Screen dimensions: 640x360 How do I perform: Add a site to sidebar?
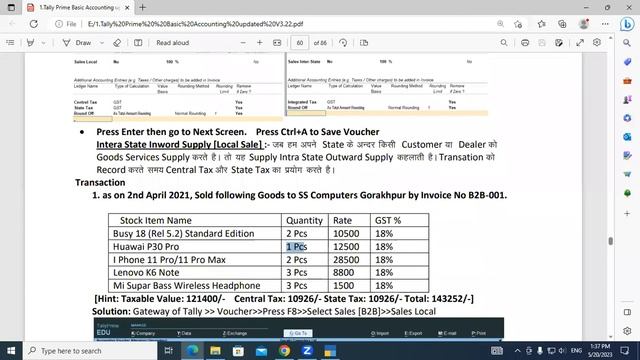tap(627, 213)
